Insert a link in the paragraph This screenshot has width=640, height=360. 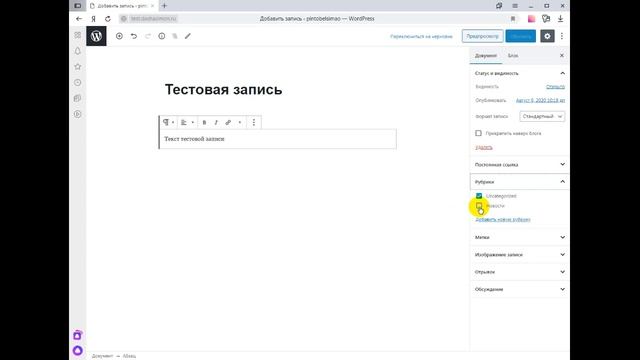click(228, 122)
